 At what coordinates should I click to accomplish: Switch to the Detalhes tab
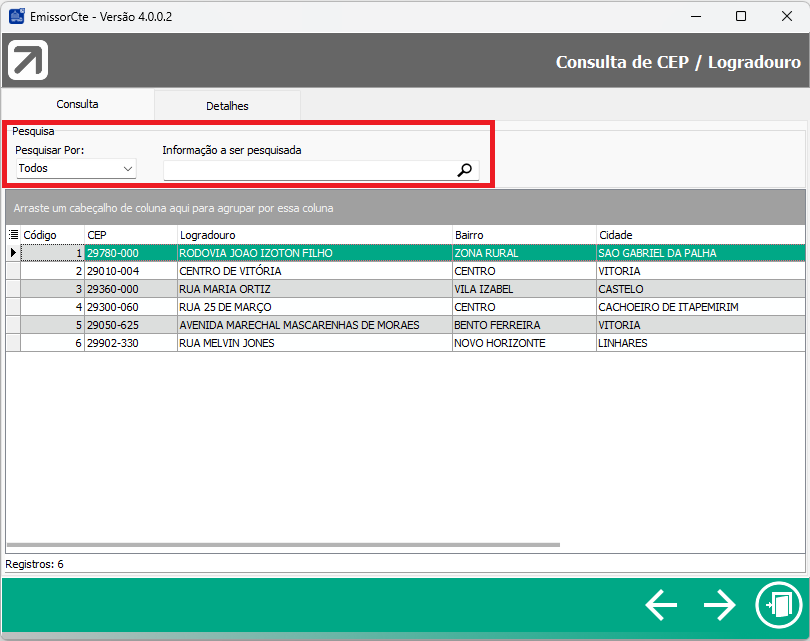pyautogui.click(x=227, y=105)
